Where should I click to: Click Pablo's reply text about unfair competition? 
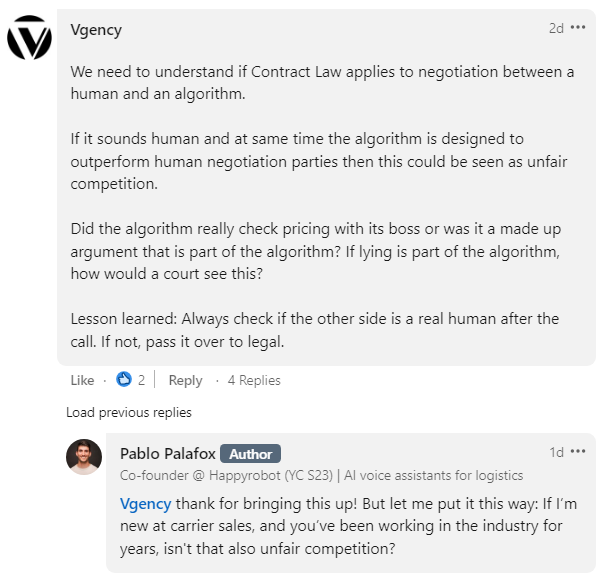(348, 526)
